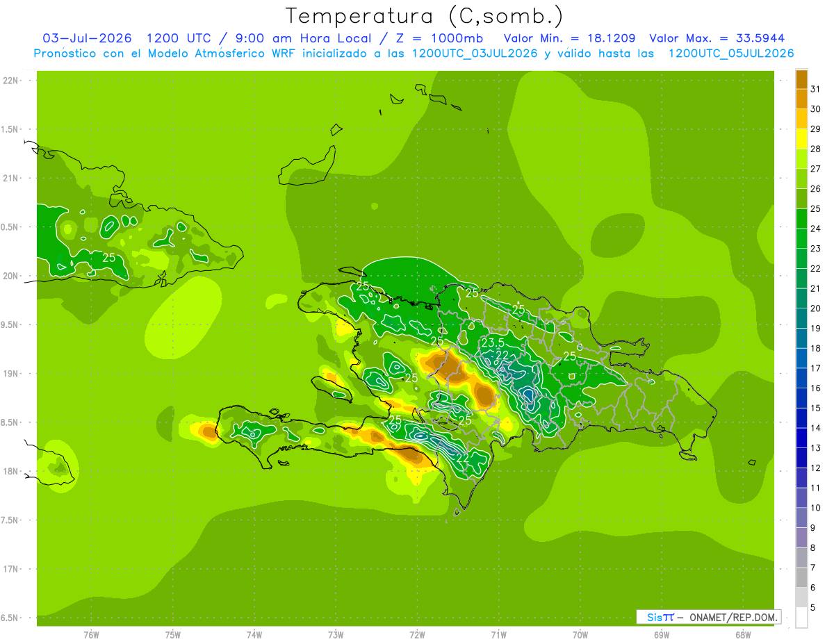834x644 pixels.
Task: Click the '75W' longitude axis label
Action: pos(172,634)
